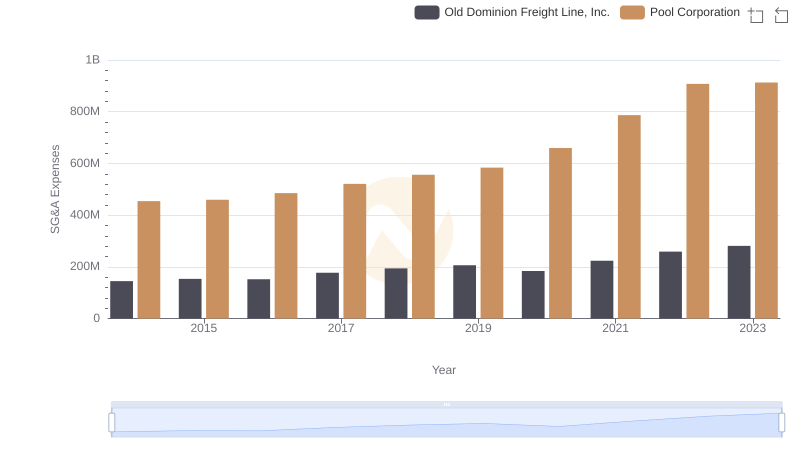Screen dimensions: 800x461
Task: Click the top grip of the data zoom slider
Action: (446, 404)
